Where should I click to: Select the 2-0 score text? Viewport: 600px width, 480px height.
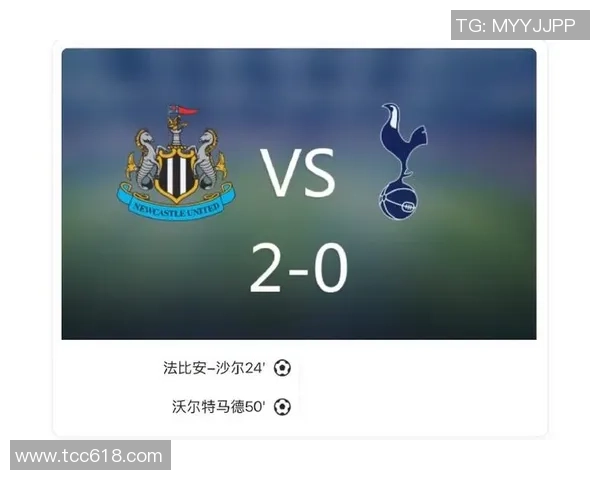click(x=299, y=268)
